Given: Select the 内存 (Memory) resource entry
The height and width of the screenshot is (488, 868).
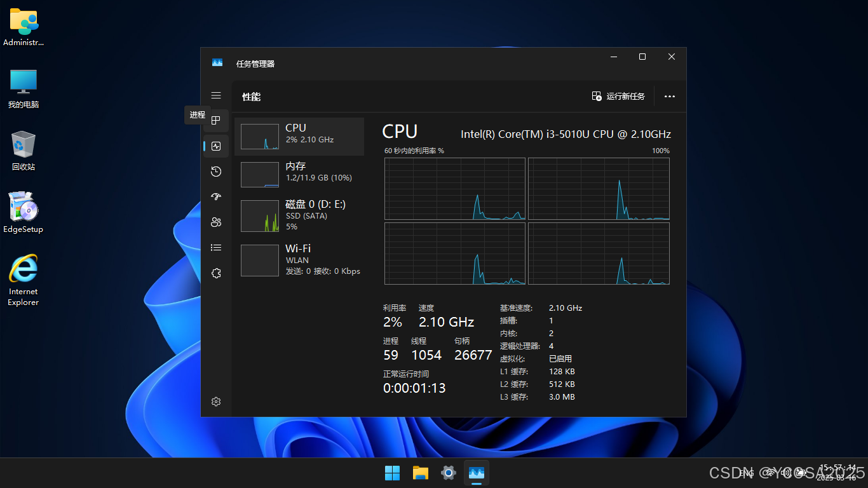Looking at the screenshot, I should [299, 175].
